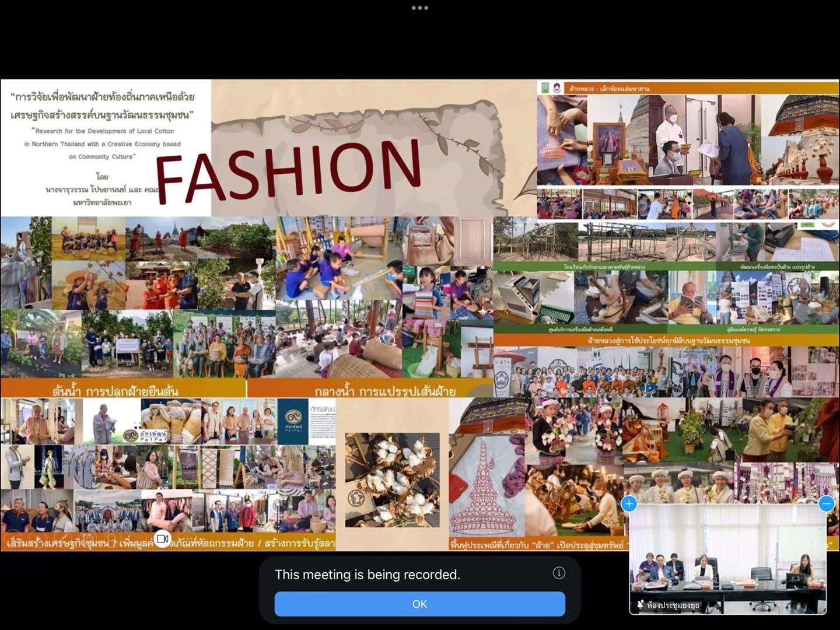Select the cotton bolls photo on slide
Screen dimensions: 840x630
(x=392, y=480)
